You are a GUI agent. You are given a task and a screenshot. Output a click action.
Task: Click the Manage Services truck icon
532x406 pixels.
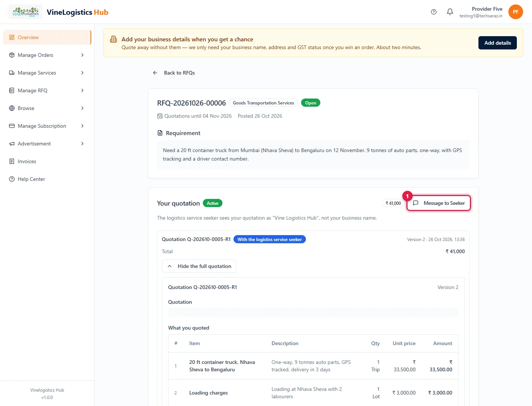coord(12,73)
